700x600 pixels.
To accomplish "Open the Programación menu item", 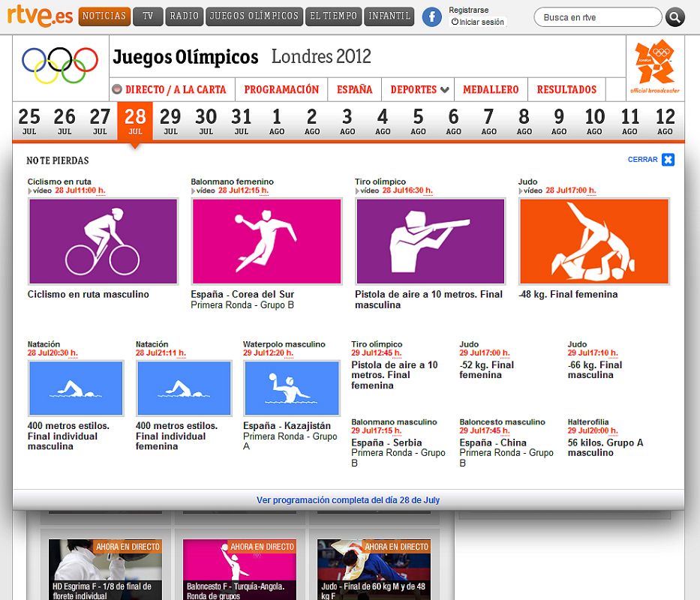I will pos(281,89).
